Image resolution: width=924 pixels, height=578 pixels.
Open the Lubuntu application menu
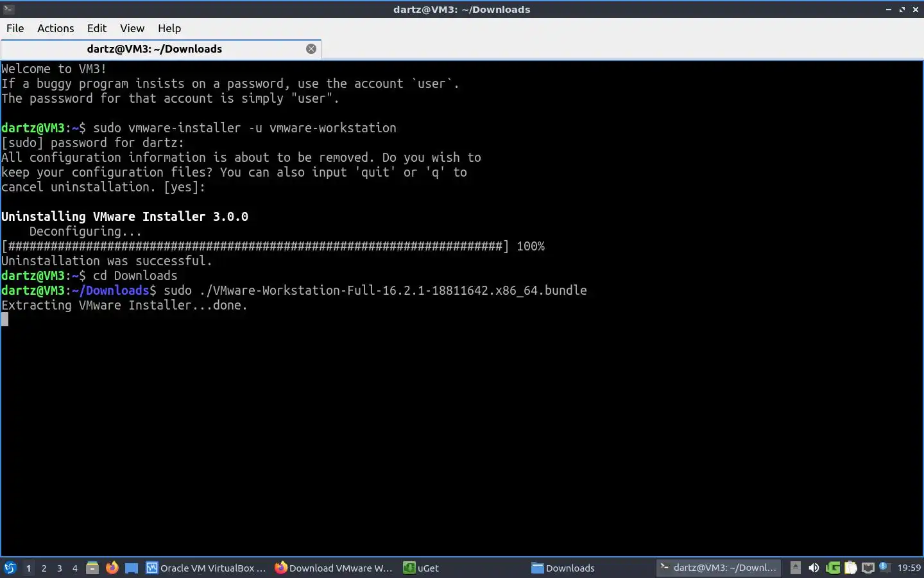coord(10,568)
